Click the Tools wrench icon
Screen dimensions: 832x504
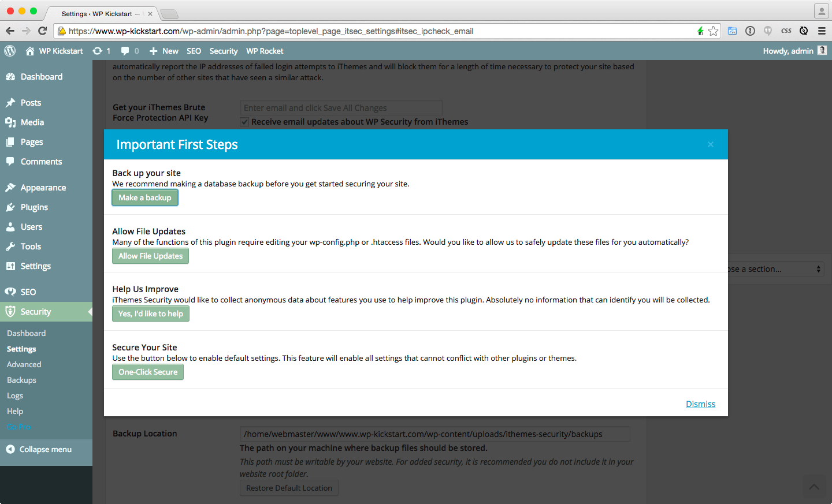click(10, 247)
